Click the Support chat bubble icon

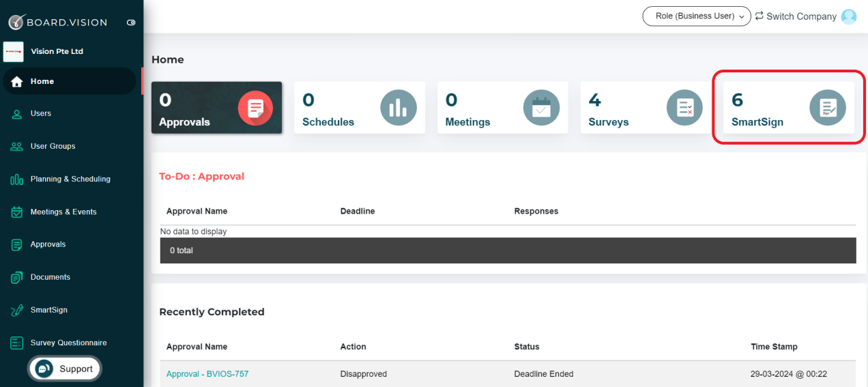click(44, 369)
